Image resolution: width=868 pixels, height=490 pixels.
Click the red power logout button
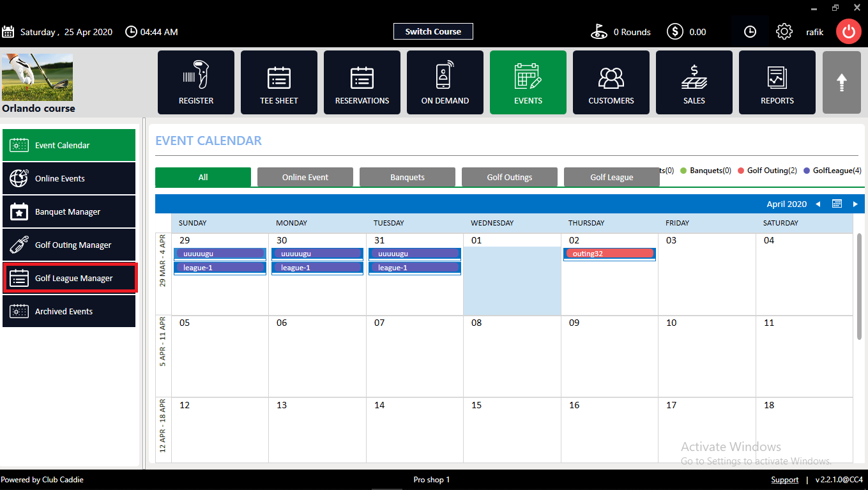pos(849,31)
